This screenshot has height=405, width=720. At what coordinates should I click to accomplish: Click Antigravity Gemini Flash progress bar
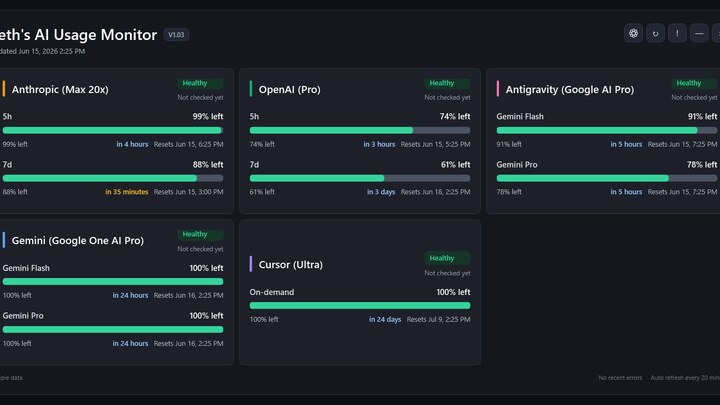pos(607,130)
